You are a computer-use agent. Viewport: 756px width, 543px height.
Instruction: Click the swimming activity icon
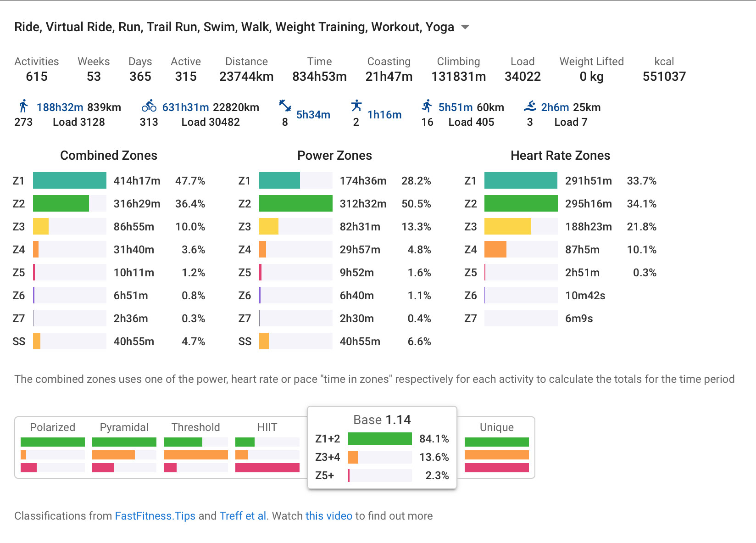coord(530,106)
